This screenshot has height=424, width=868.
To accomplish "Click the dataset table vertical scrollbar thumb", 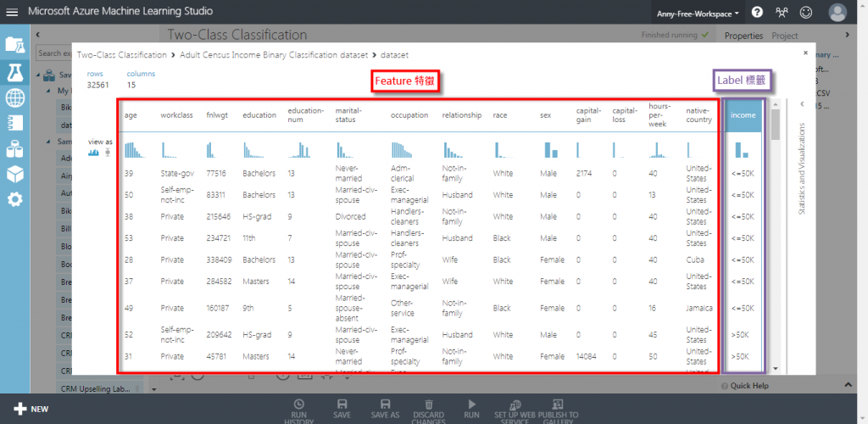I will point(776,124).
